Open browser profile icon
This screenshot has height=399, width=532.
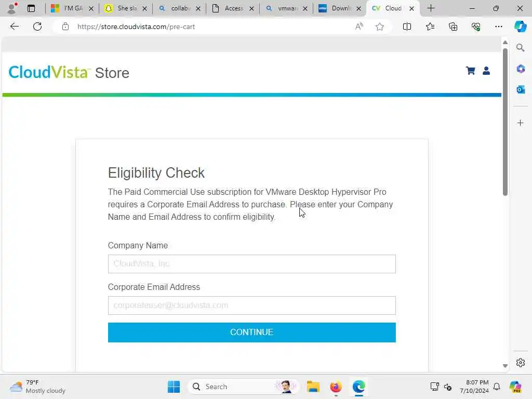[x=12, y=8]
